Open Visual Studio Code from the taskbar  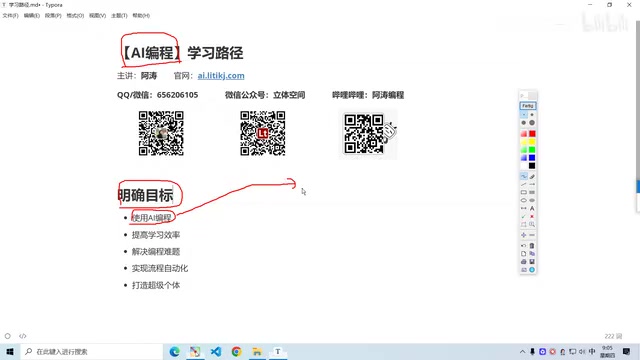pos(216,351)
